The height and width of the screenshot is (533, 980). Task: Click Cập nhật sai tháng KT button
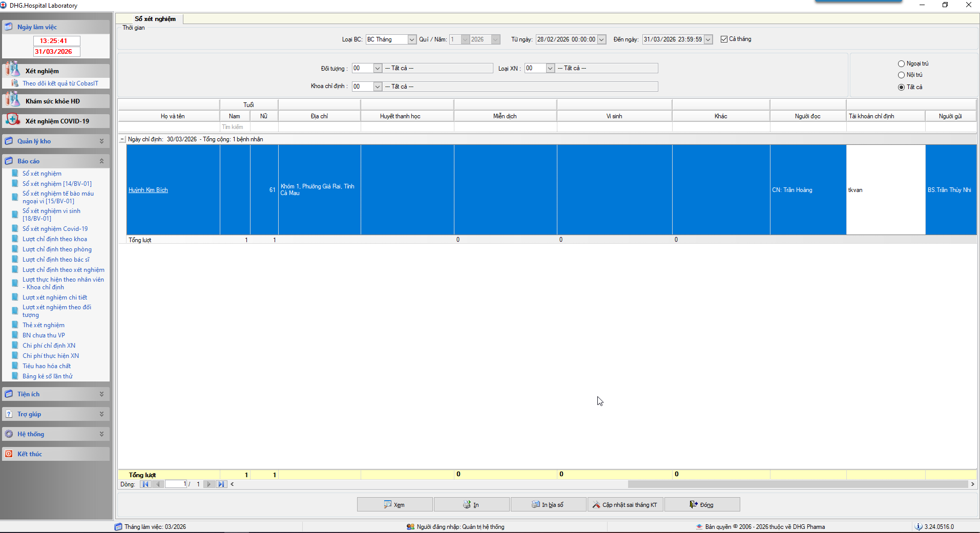pyautogui.click(x=625, y=504)
